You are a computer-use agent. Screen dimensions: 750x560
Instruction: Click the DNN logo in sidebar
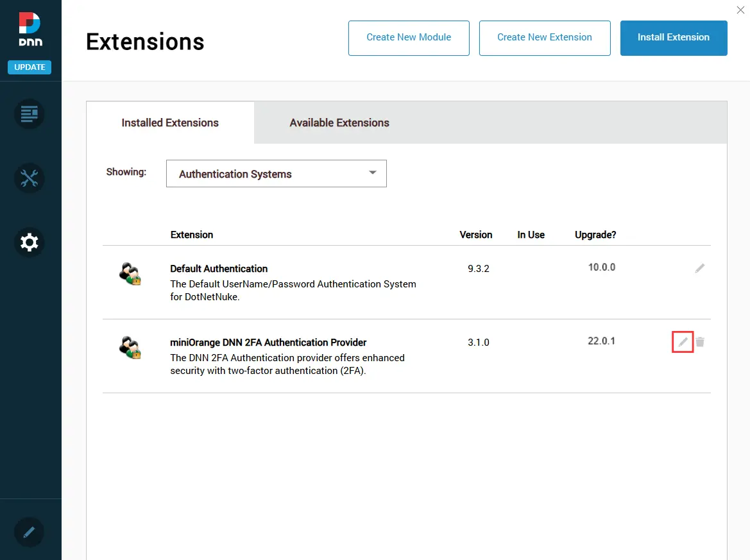[30, 29]
